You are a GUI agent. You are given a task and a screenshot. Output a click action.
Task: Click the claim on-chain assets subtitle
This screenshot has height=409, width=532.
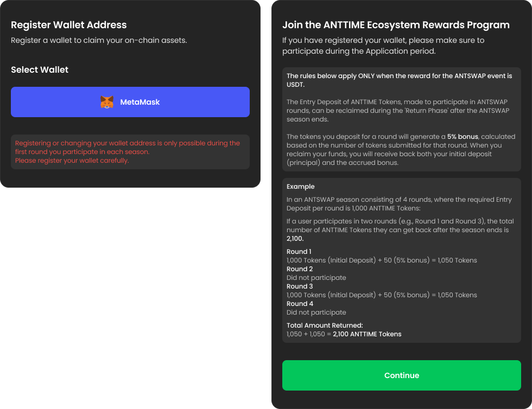coord(99,41)
